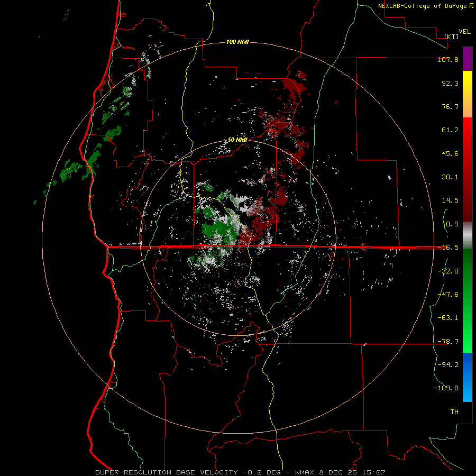Viewport: 476px width, 476px height.
Task: Click the purple segment of the color bar
Action: click(467, 59)
